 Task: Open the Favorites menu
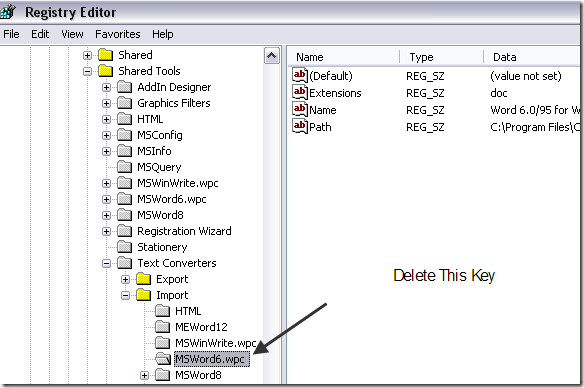(x=118, y=34)
